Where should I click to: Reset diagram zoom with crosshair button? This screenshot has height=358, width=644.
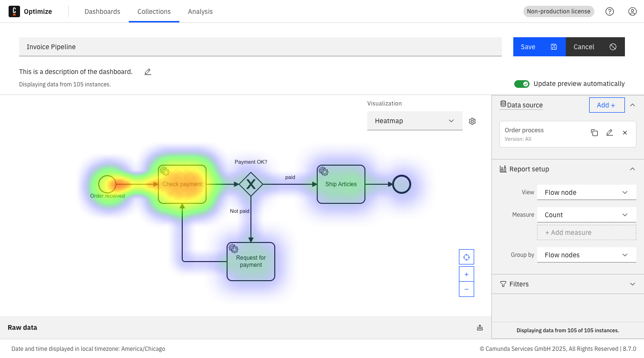tap(466, 257)
